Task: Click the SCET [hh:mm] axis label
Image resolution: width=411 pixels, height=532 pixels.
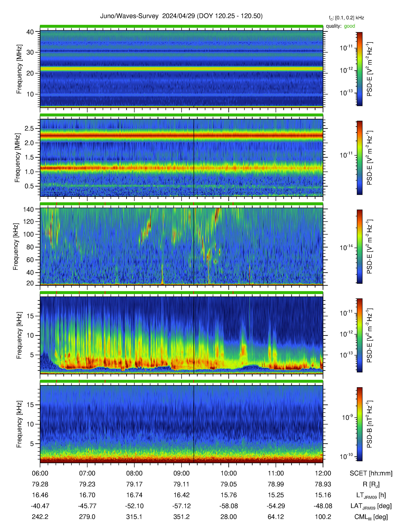Action: [x=371, y=473]
